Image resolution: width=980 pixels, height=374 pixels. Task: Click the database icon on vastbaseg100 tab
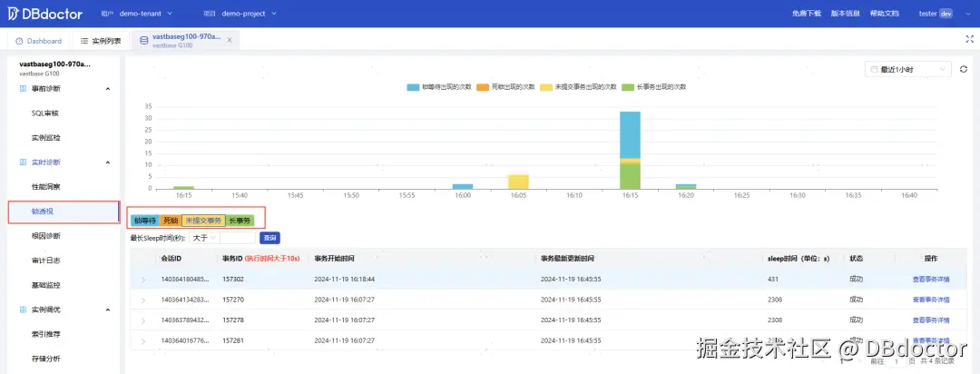[x=143, y=41]
